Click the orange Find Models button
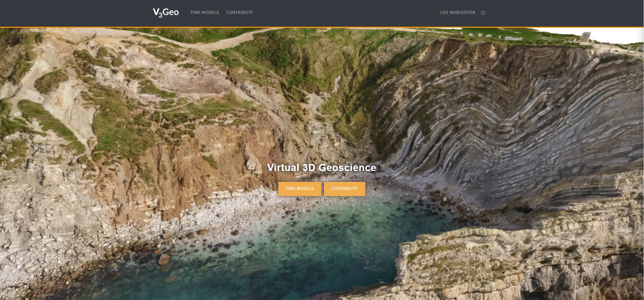Image resolution: width=644 pixels, height=300 pixels. pyautogui.click(x=300, y=189)
